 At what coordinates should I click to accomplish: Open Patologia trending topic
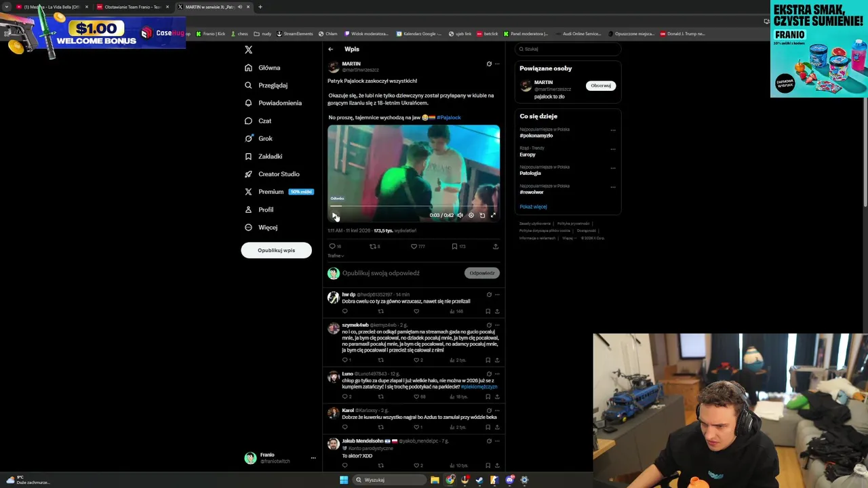coord(530,174)
